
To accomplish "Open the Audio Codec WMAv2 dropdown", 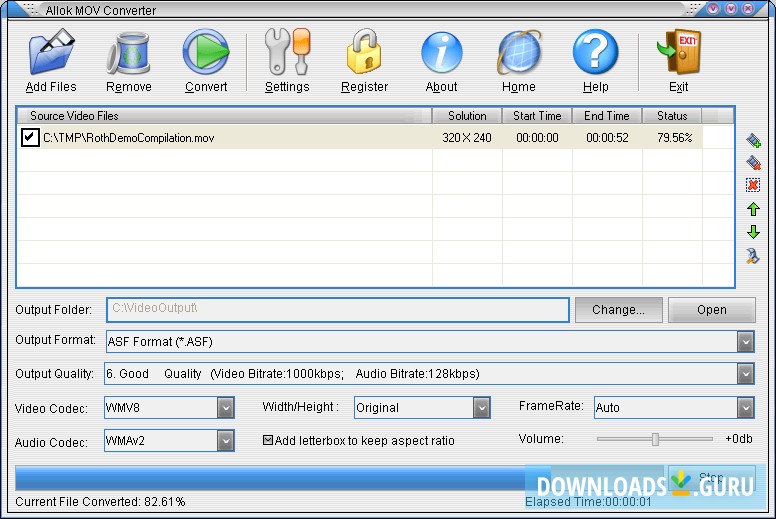I will pos(225,441).
